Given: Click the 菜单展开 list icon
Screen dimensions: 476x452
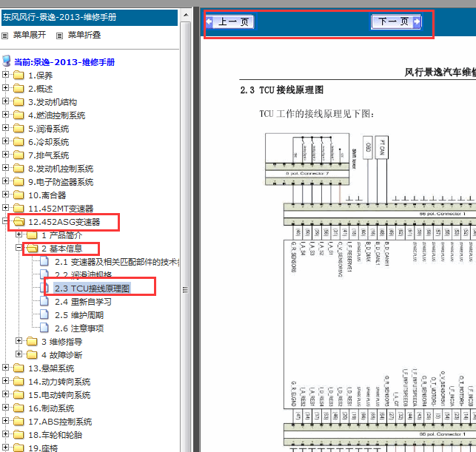Looking at the screenshot, I should (5, 36).
